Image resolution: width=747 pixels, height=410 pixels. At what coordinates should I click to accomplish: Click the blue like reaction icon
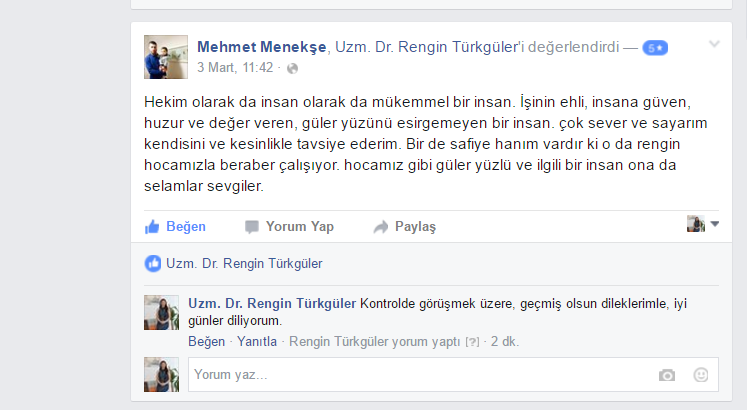tap(153, 263)
